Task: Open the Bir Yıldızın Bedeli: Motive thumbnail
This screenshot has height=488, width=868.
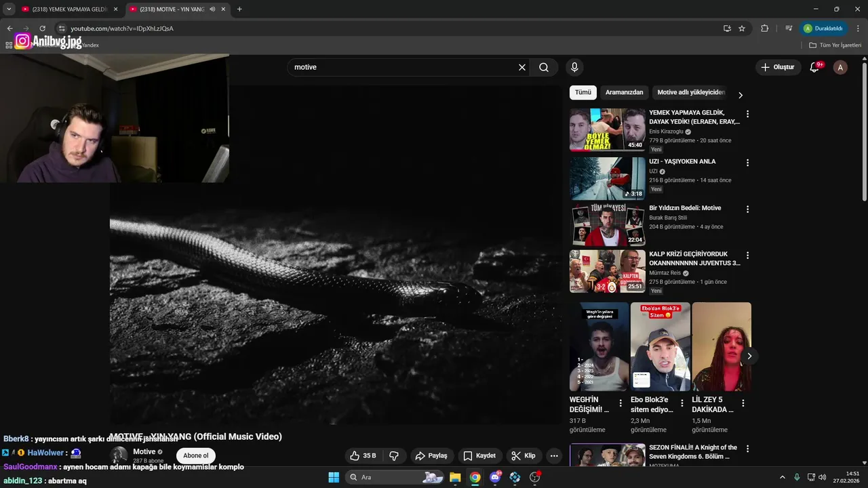Action: pyautogui.click(x=608, y=225)
